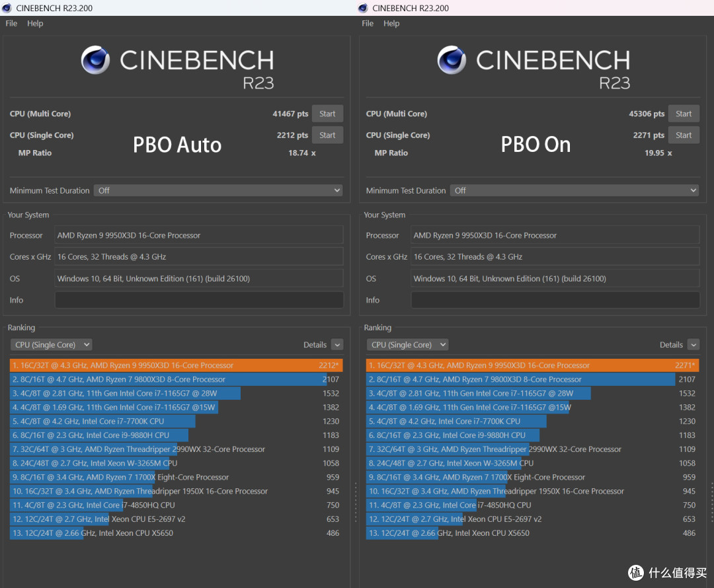714x588 pixels.
Task: Select Core i9-9880H row in left ranking
Action: tap(177, 435)
